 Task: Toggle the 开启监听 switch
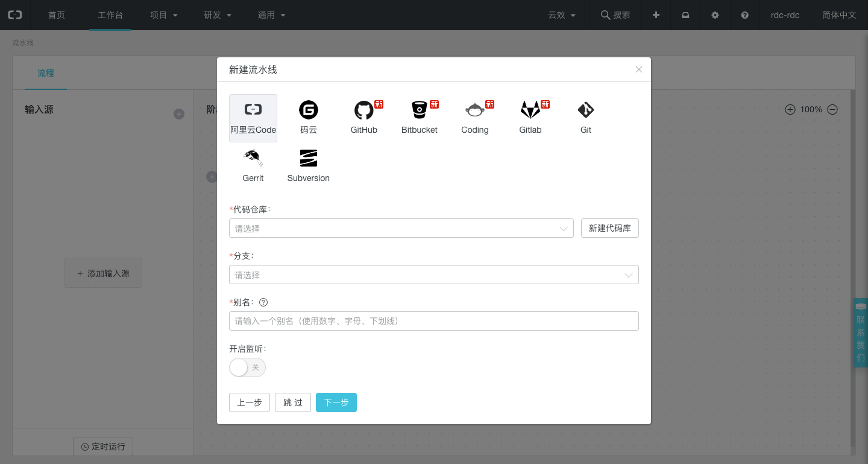(x=247, y=367)
